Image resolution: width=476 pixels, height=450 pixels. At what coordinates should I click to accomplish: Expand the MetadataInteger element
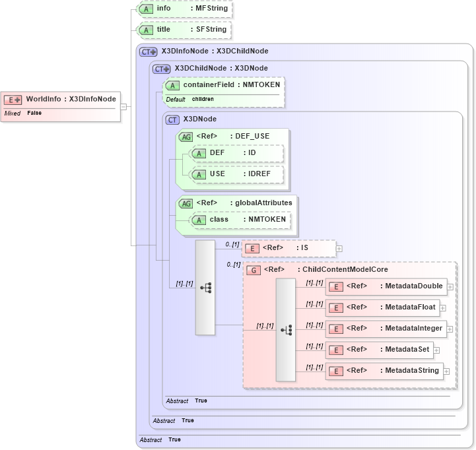pos(450,329)
